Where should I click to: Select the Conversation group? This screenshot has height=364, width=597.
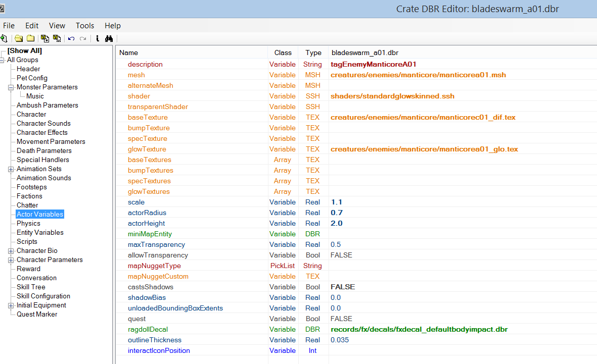click(x=36, y=278)
